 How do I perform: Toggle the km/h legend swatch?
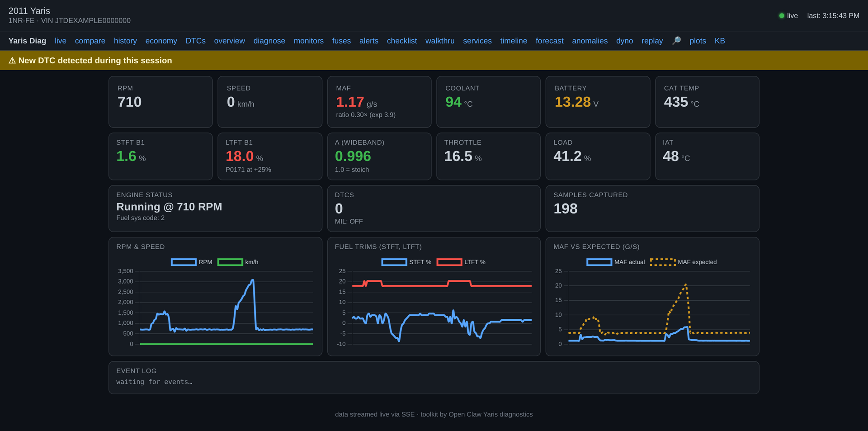[x=230, y=262]
